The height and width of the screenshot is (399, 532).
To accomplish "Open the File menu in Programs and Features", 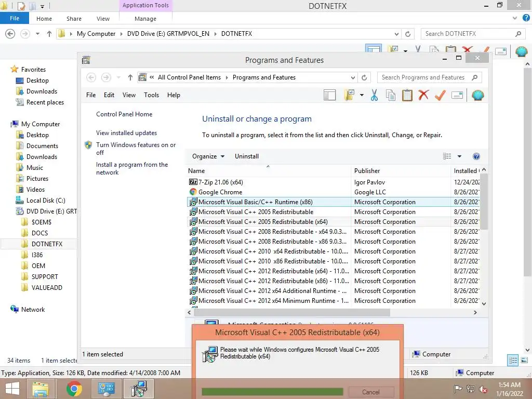I will click(x=90, y=95).
